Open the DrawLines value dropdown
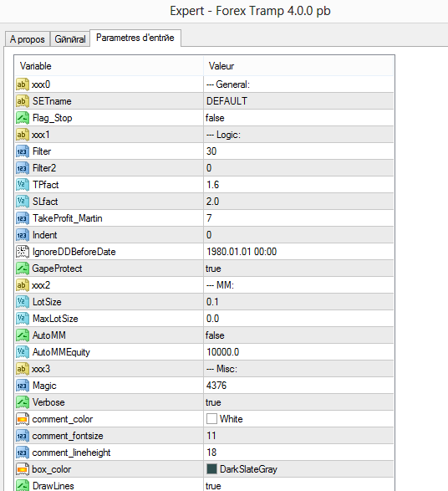This screenshot has width=448, height=491. click(x=298, y=485)
